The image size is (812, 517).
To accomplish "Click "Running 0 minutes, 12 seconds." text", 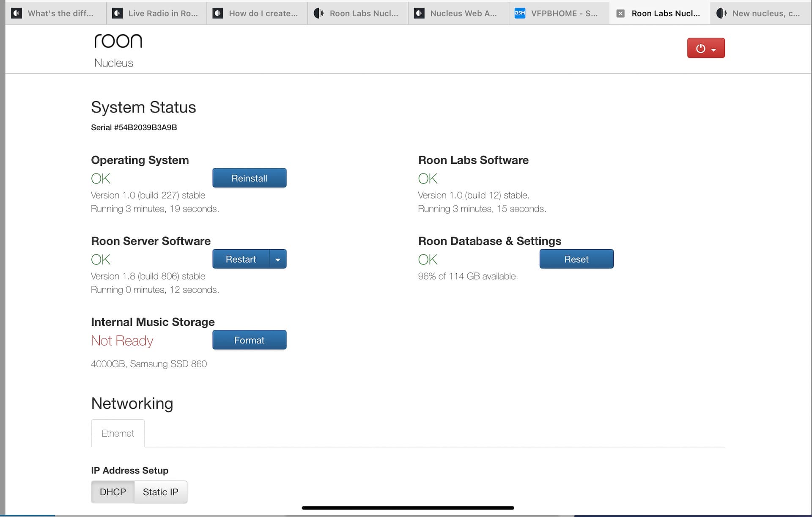I will [x=155, y=289].
